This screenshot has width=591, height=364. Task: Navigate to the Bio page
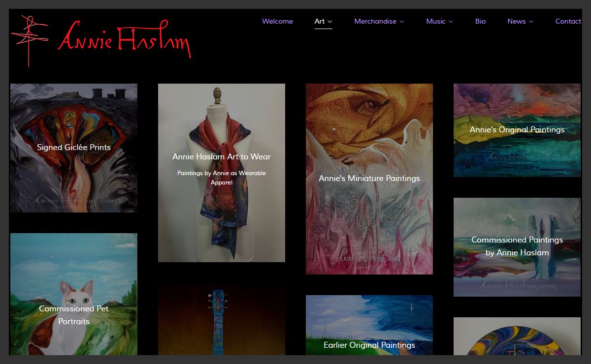[x=480, y=21]
